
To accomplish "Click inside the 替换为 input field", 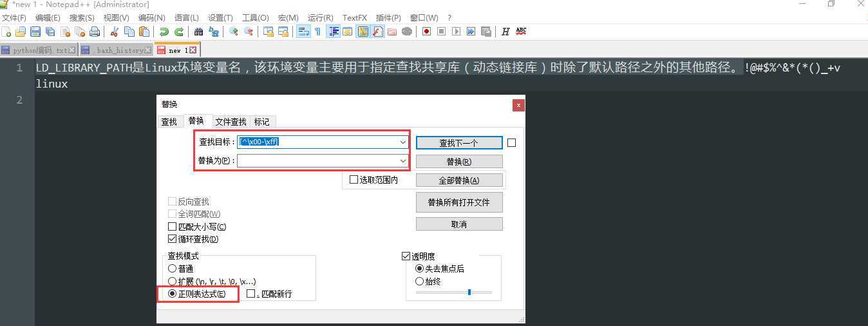I will 317,160.
